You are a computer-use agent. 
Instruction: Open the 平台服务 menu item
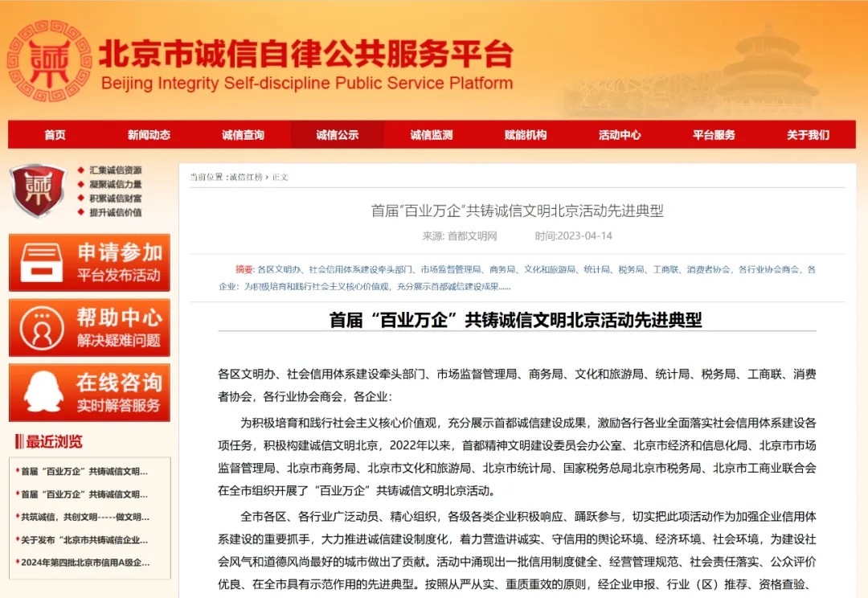click(714, 134)
